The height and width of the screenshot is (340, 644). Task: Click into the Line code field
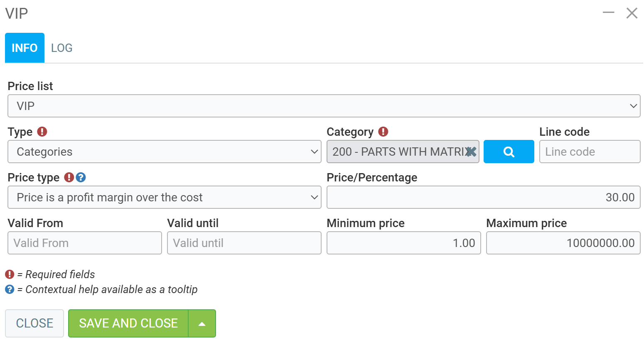[589, 152]
